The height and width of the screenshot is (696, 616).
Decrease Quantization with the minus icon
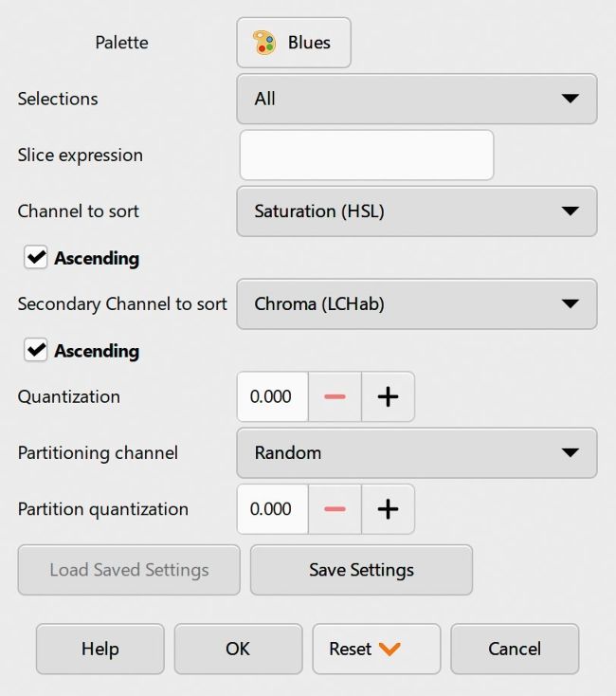(x=335, y=396)
